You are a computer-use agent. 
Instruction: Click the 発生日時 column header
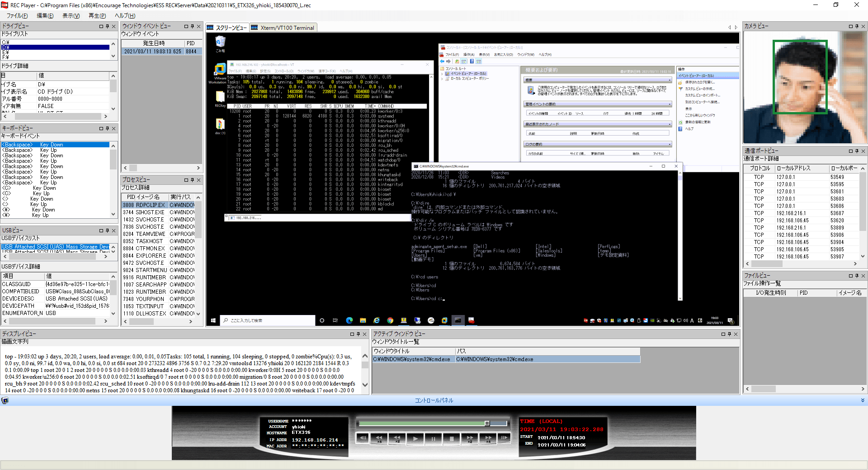pyautogui.click(x=154, y=43)
